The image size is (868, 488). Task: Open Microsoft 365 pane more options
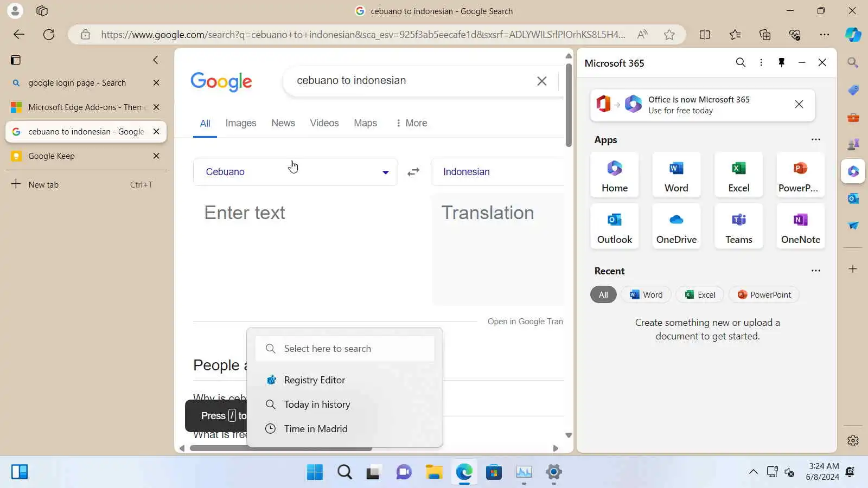tap(761, 62)
